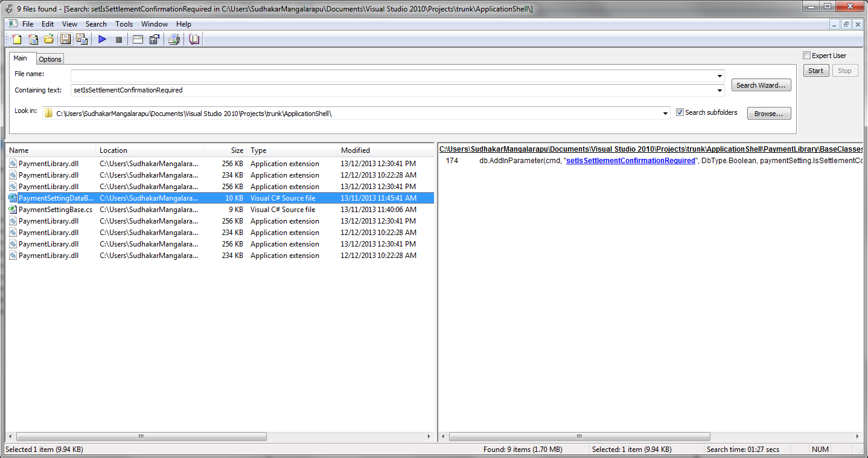This screenshot has width=868, height=458.
Task: Save the current search criteria
Action: click(65, 39)
